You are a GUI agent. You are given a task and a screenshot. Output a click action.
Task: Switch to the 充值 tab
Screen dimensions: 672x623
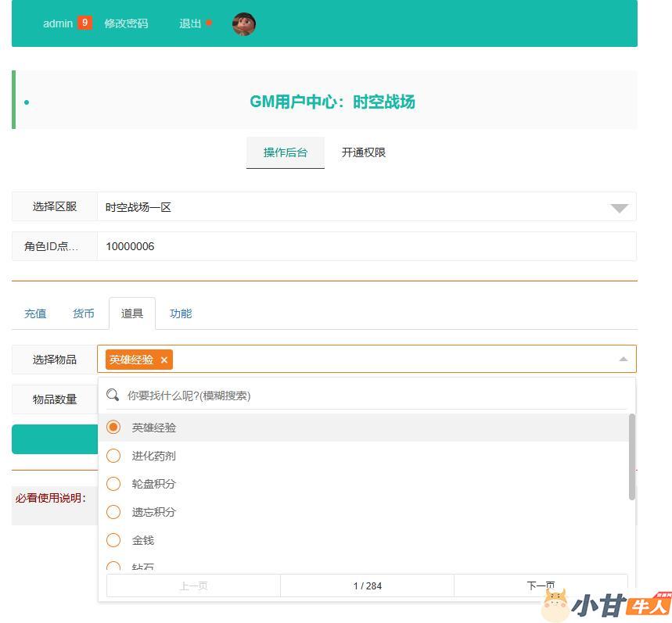(x=35, y=313)
